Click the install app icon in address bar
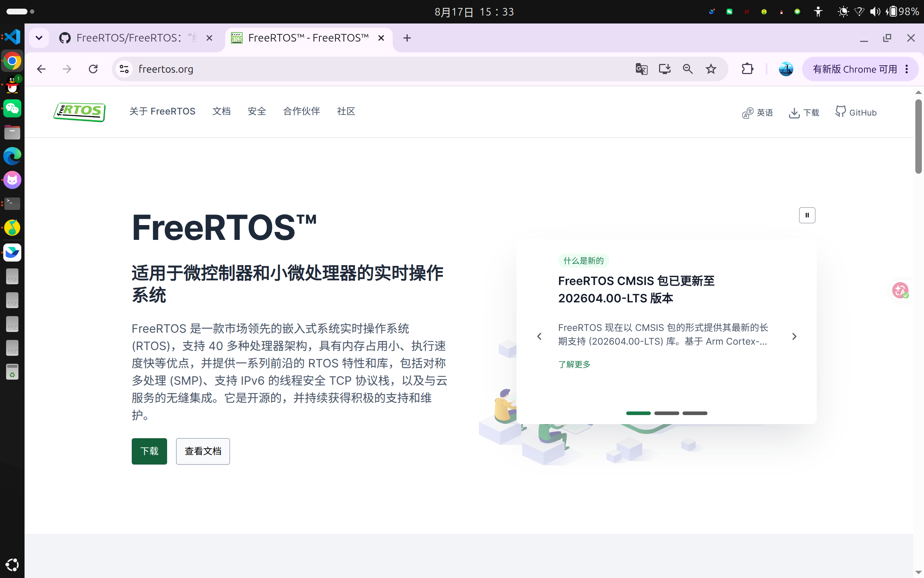 coord(665,69)
